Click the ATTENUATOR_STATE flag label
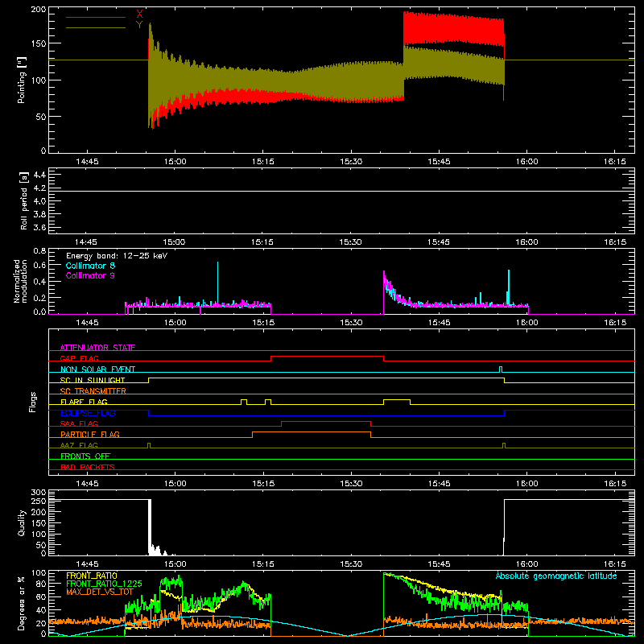Screen dimensions: 644x644 click(97, 348)
